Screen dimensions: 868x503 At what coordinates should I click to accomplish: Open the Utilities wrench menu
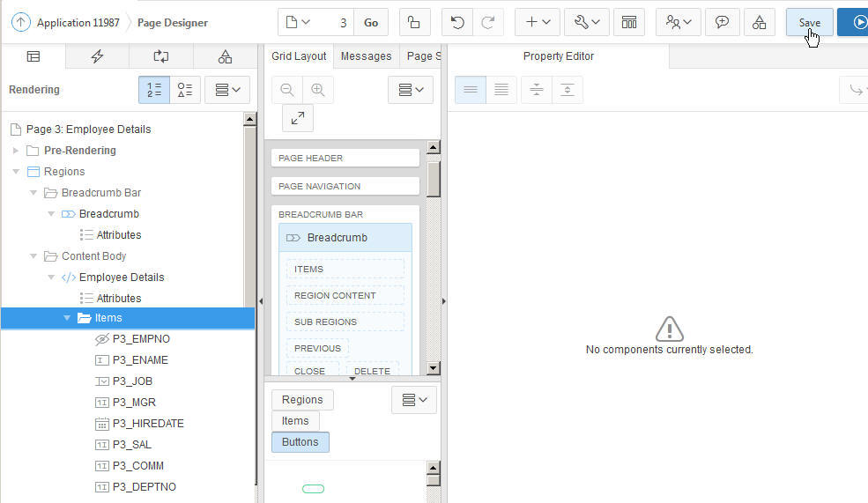[587, 22]
